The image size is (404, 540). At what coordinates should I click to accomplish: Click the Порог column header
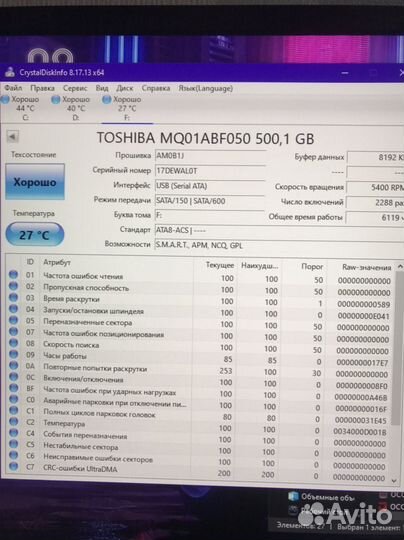click(312, 267)
